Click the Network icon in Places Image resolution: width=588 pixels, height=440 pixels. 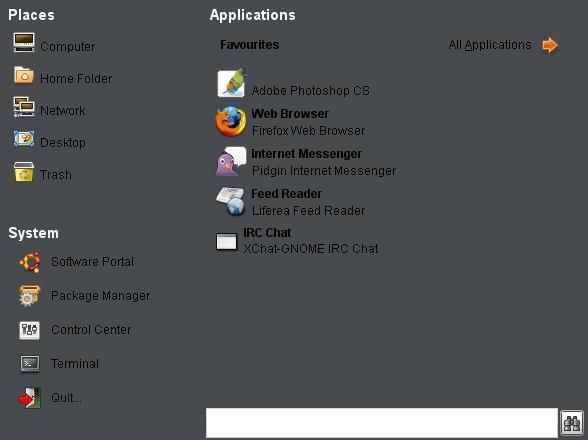pyautogui.click(x=24, y=107)
